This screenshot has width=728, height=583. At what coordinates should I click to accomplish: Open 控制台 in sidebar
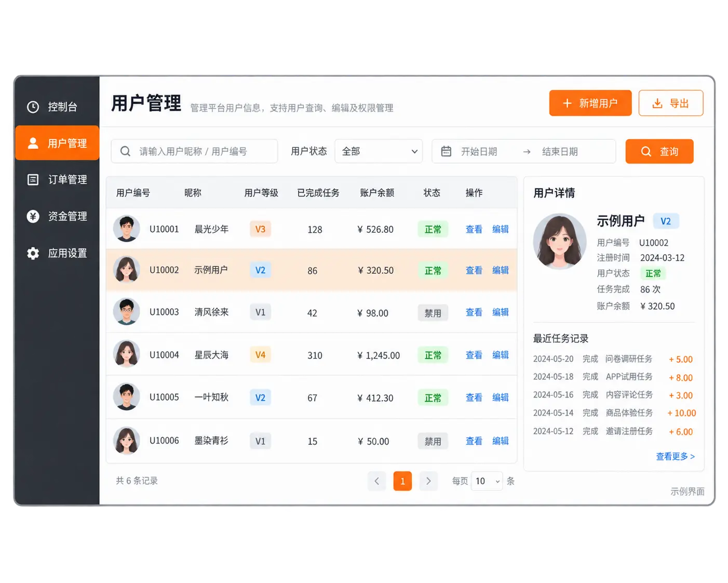point(57,107)
